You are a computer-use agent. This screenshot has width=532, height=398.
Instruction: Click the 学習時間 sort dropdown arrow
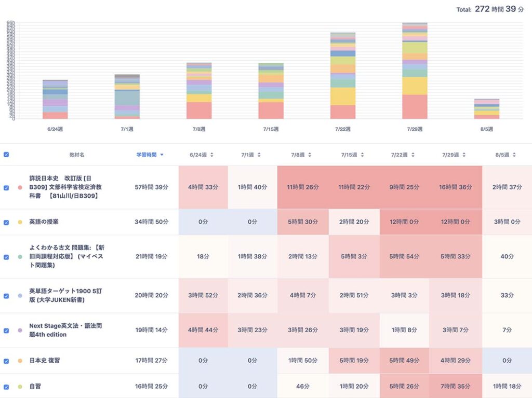pos(162,155)
